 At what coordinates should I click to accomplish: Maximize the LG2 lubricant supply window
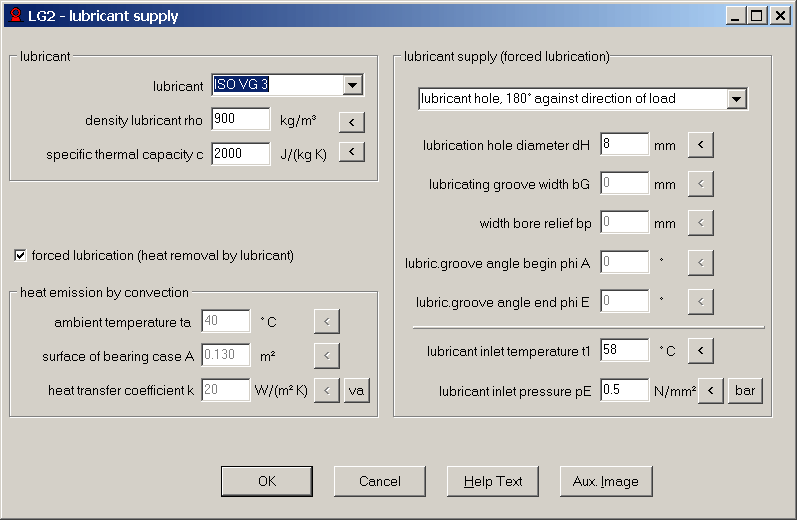pyautogui.click(x=757, y=16)
